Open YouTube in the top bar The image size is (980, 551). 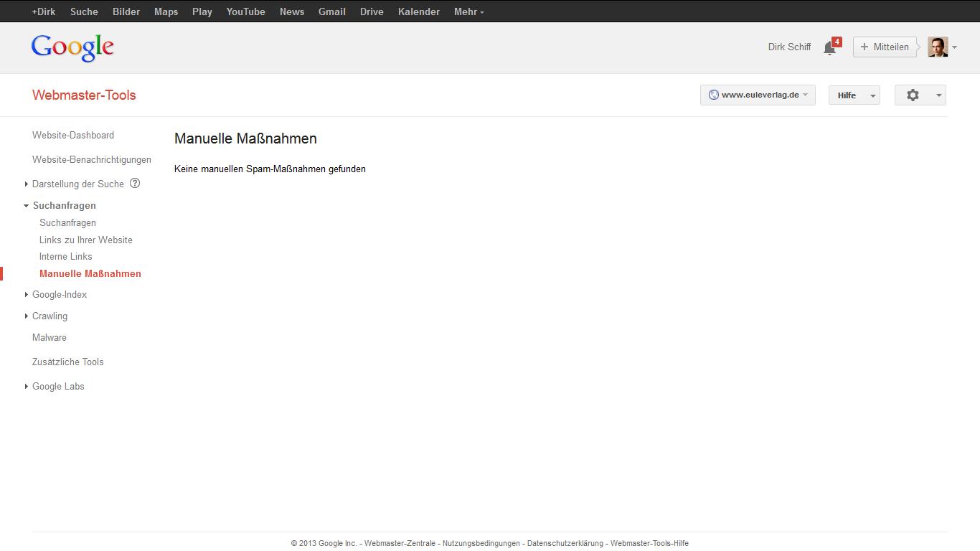click(x=245, y=11)
